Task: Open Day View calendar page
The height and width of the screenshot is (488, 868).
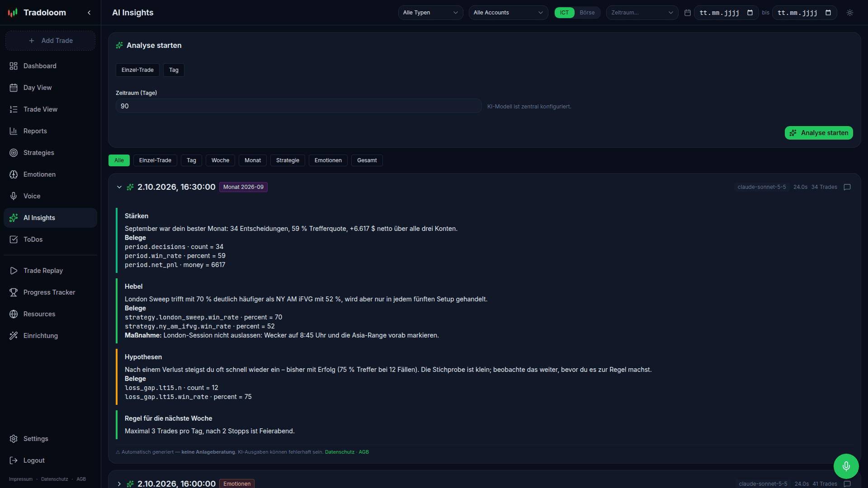Action: tap(50, 88)
